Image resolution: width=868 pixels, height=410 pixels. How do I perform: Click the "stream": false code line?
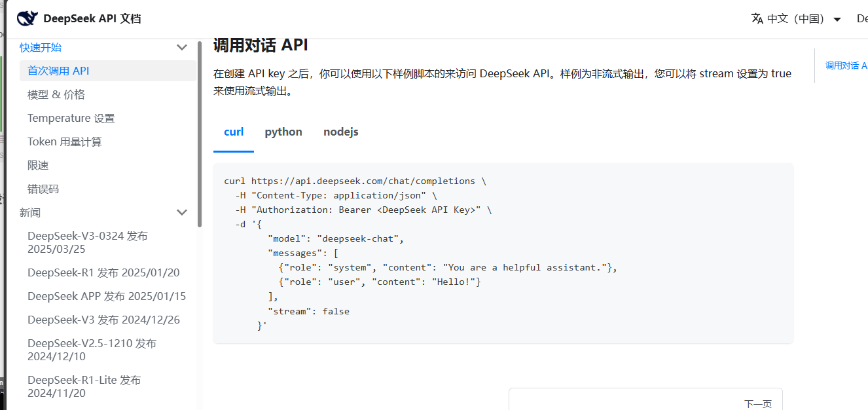[x=308, y=311]
